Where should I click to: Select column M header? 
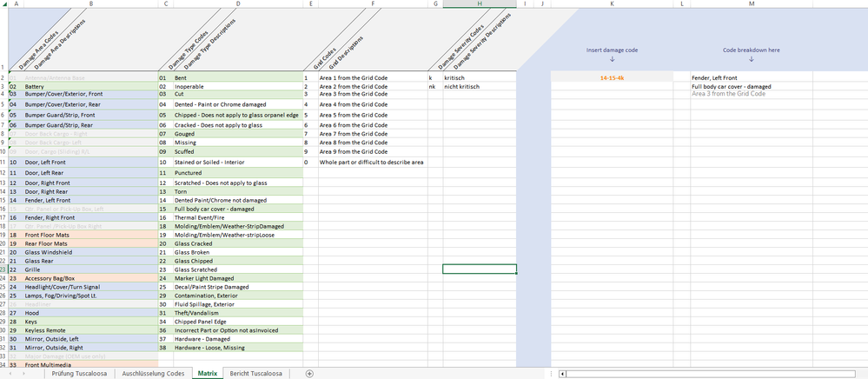[752, 3]
